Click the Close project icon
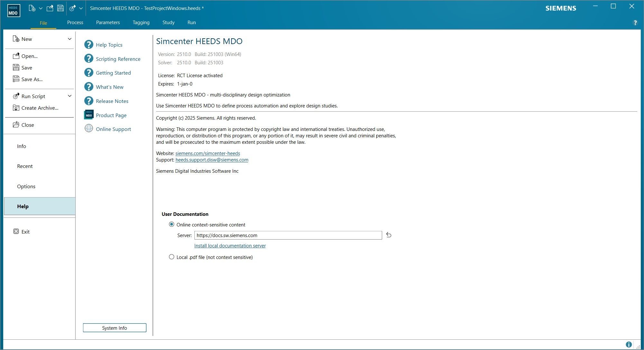The height and width of the screenshot is (350, 644). coord(16,125)
